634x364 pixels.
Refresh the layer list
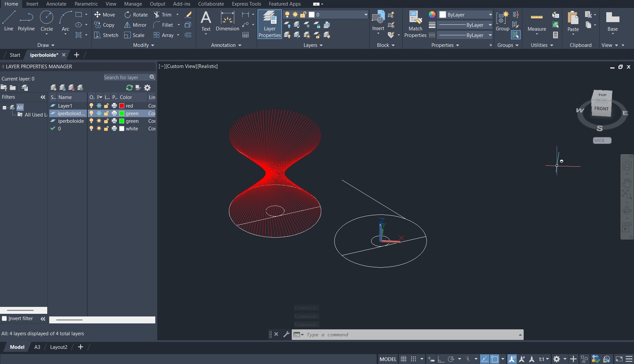[x=129, y=88]
